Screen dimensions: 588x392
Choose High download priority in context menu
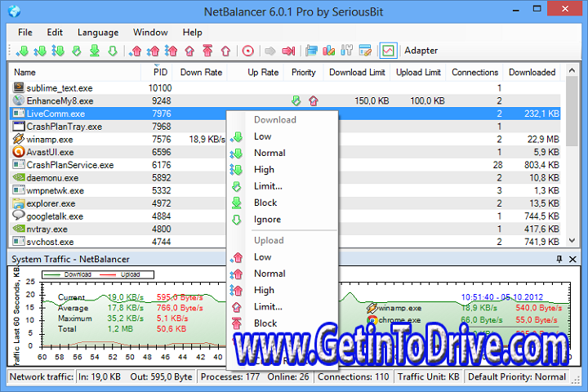point(282,170)
